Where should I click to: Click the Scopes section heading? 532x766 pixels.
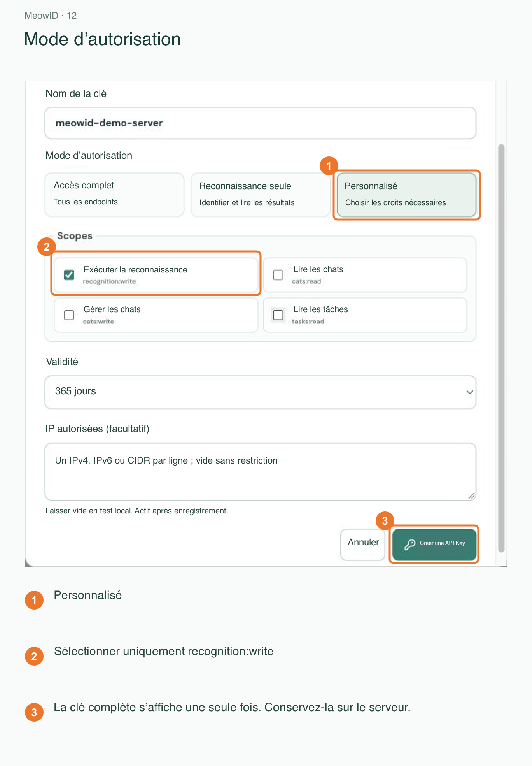[75, 236]
